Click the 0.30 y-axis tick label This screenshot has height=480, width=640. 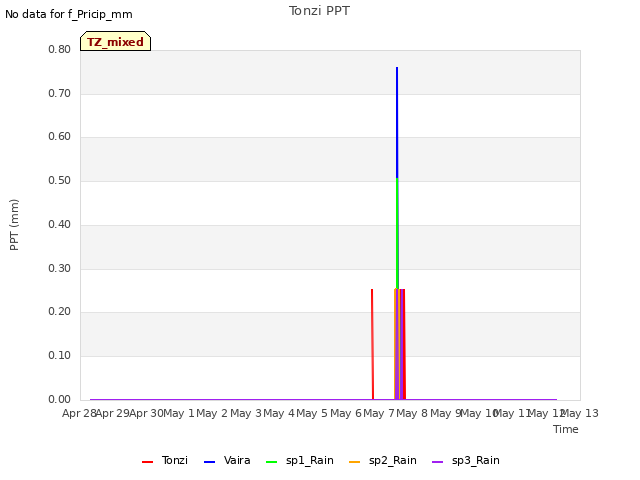(x=60, y=268)
